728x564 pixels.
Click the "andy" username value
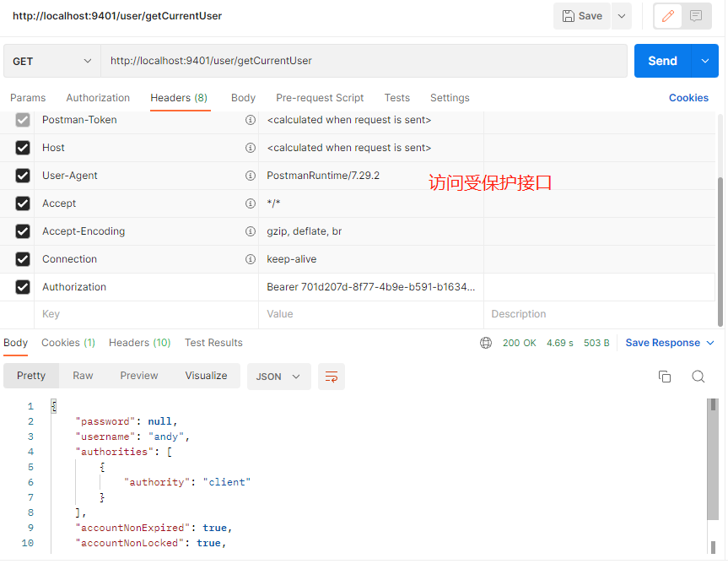coord(166,437)
